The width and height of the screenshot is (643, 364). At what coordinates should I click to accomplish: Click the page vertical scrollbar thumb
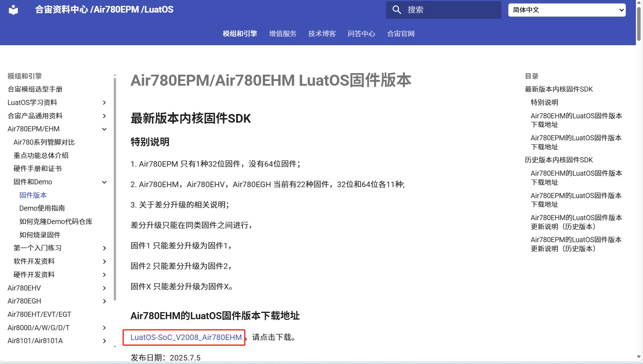pos(639,24)
